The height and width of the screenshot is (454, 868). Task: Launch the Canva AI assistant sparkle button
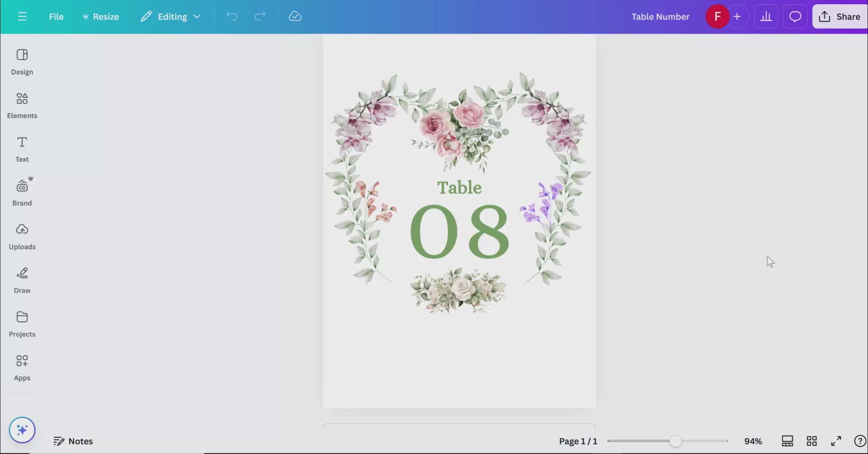click(22, 430)
